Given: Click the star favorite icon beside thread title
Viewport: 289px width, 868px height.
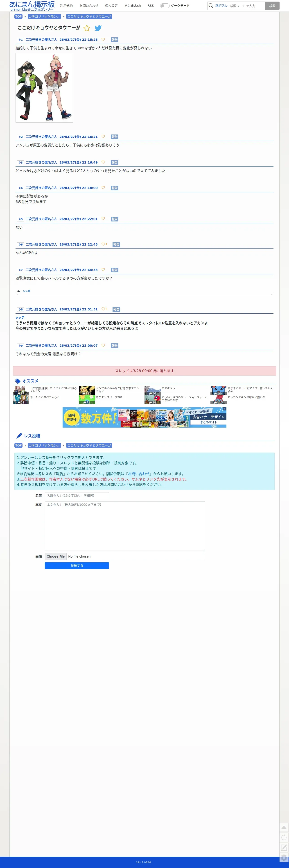Looking at the screenshot, I should pyautogui.click(x=87, y=28).
